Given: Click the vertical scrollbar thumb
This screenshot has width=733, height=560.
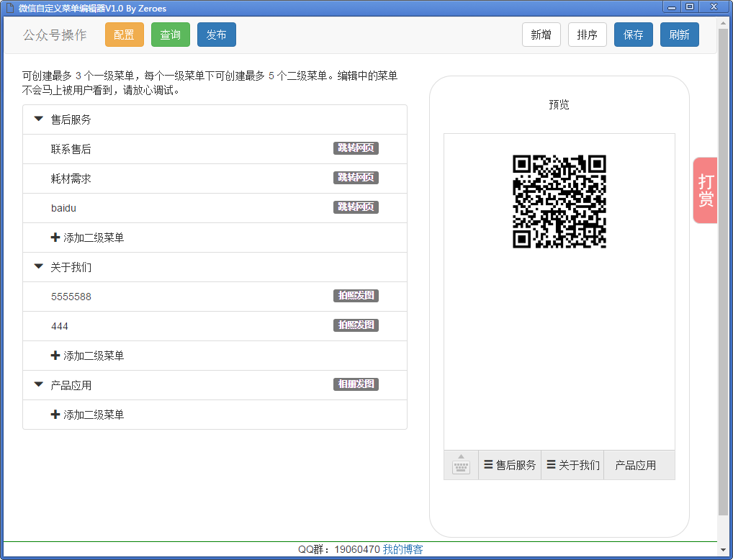Looking at the screenshot, I should click(724, 271).
